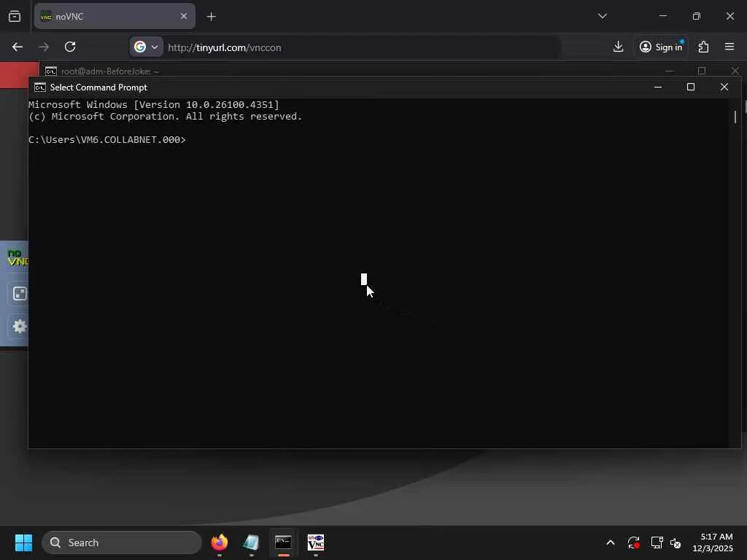Open the noVNC settings gear
Image resolution: width=747 pixels, height=560 pixels.
pyautogui.click(x=20, y=327)
